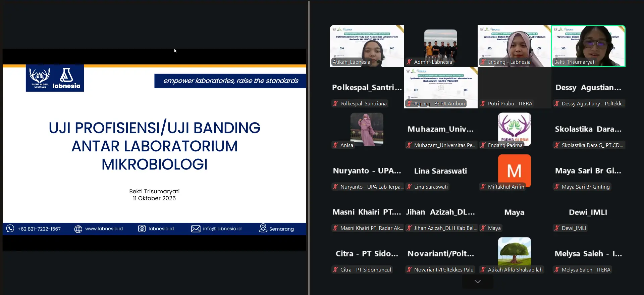Click the Lina Saraswati name label
The height and width of the screenshot is (295, 644).
(x=431, y=187)
